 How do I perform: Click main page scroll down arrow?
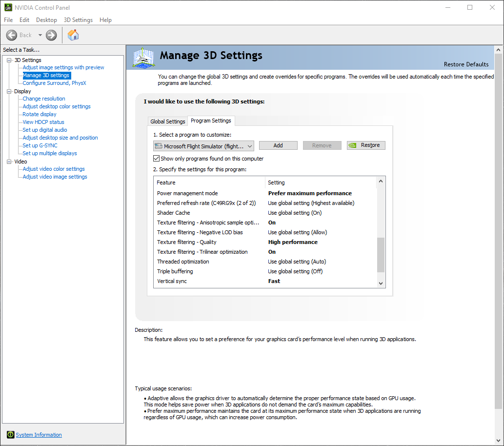coord(499,441)
